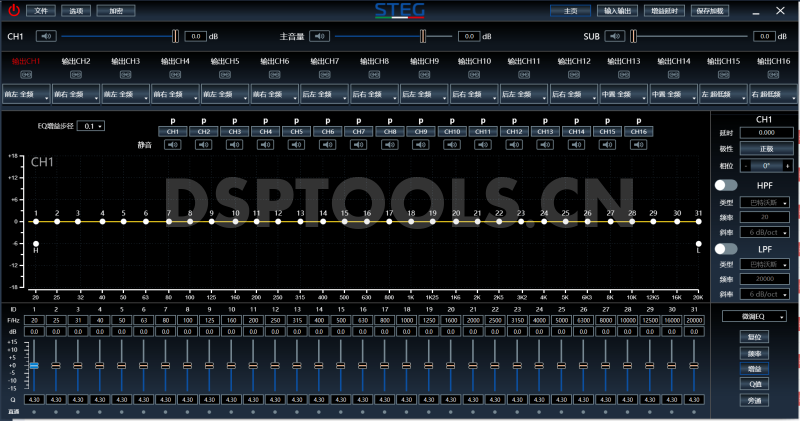Open the 微调EQ mode dropdown
The height and width of the screenshot is (421, 800).
pyautogui.click(x=754, y=316)
